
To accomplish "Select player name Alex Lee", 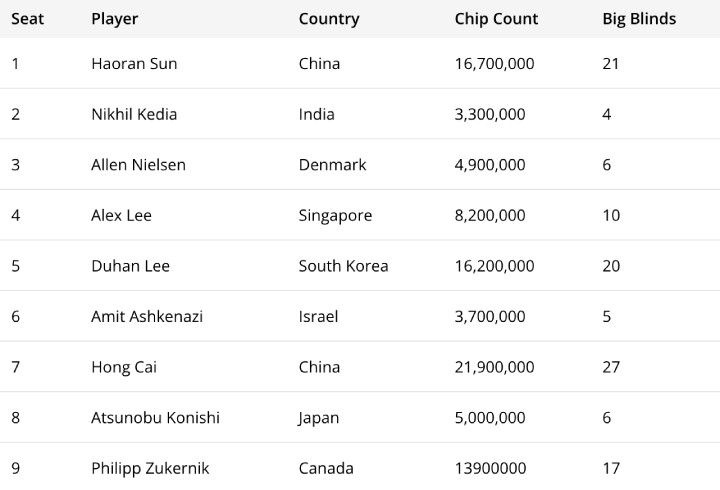I will 121,215.
